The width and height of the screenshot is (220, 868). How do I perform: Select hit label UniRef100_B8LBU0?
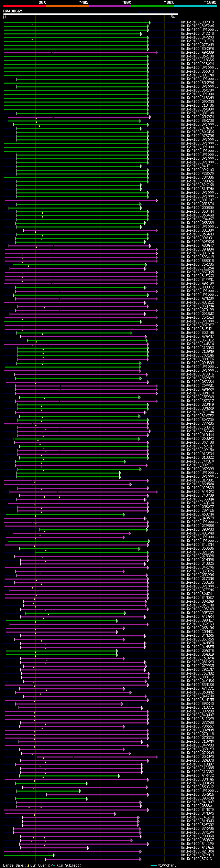pos(197,231)
